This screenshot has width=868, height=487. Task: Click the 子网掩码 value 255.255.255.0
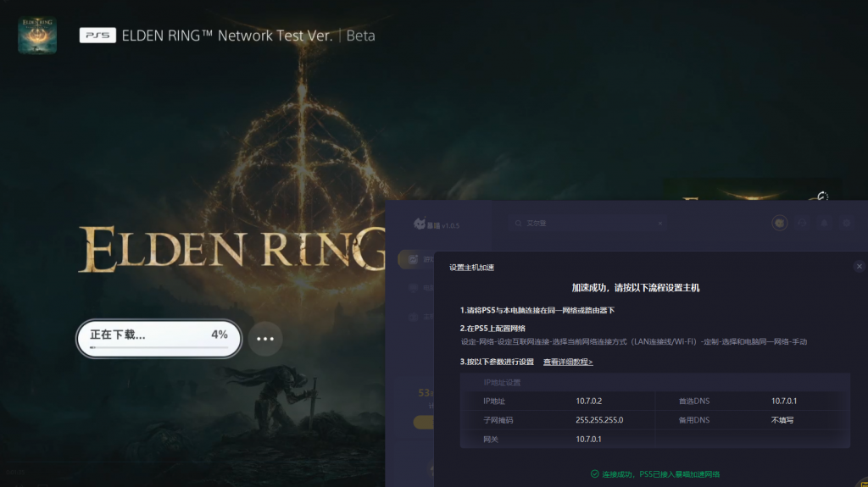tap(599, 420)
